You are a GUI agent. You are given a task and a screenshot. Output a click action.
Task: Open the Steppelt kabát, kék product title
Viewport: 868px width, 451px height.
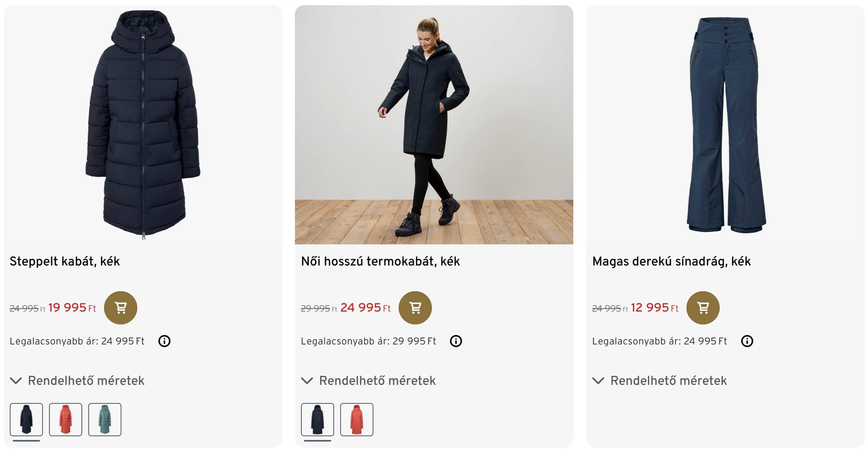pos(65,261)
